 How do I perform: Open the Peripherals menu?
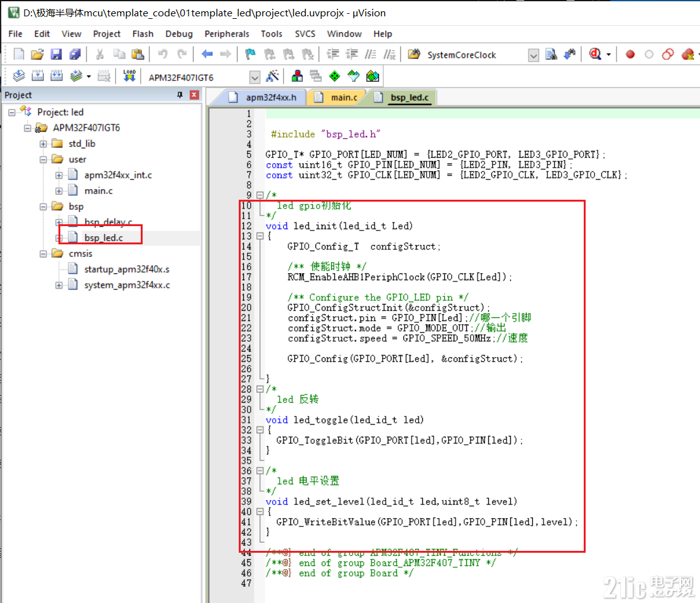(x=227, y=34)
